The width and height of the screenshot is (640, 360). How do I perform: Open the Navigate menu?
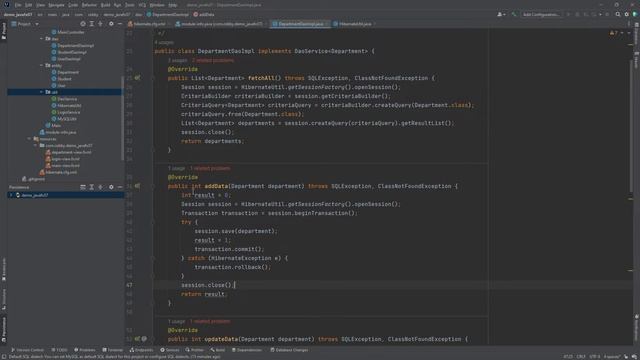tap(56, 5)
